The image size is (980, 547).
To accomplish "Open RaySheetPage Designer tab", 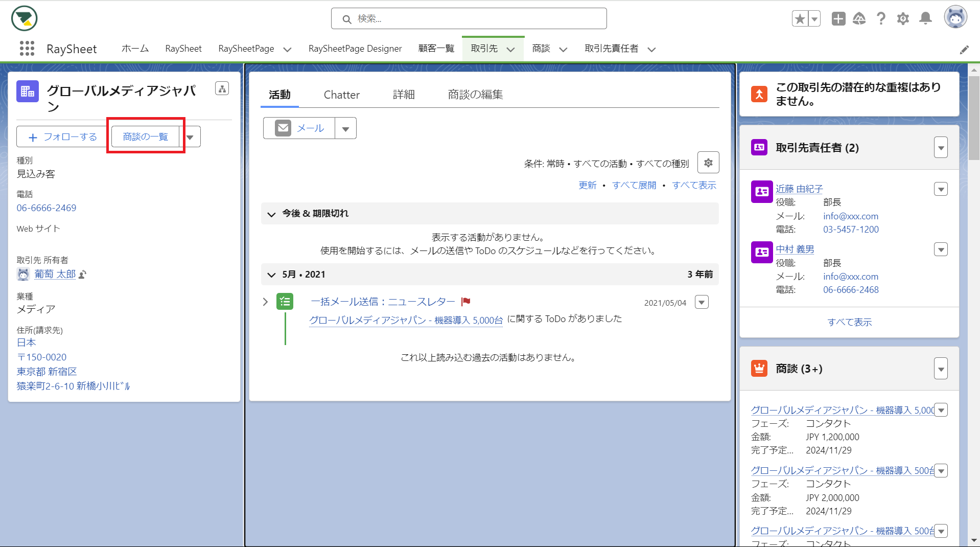I will 355,49.
